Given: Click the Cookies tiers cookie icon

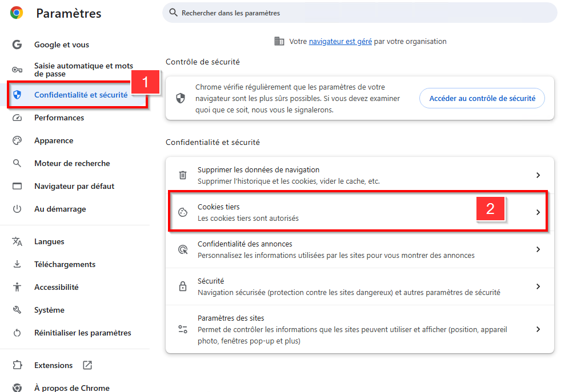Looking at the screenshot, I should (183, 212).
